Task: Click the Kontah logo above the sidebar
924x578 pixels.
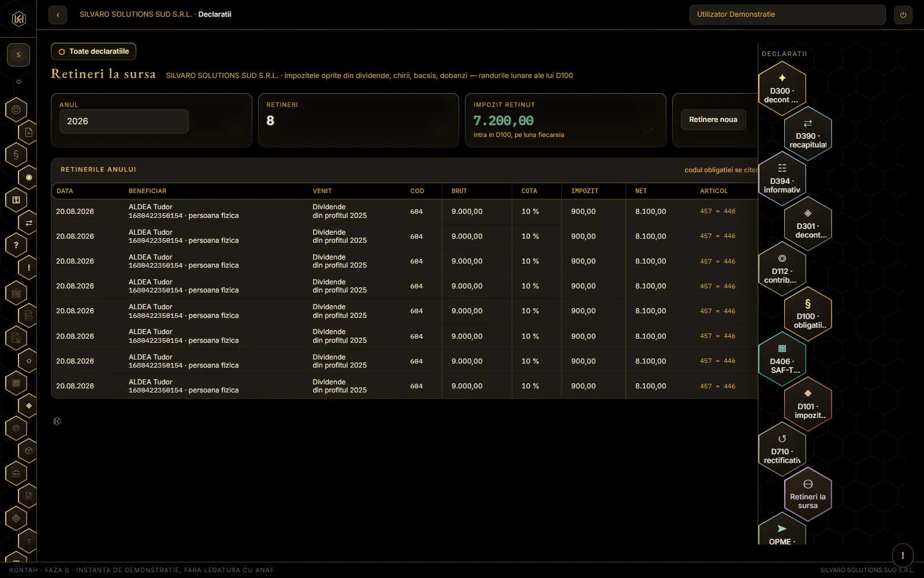Action: [19, 19]
